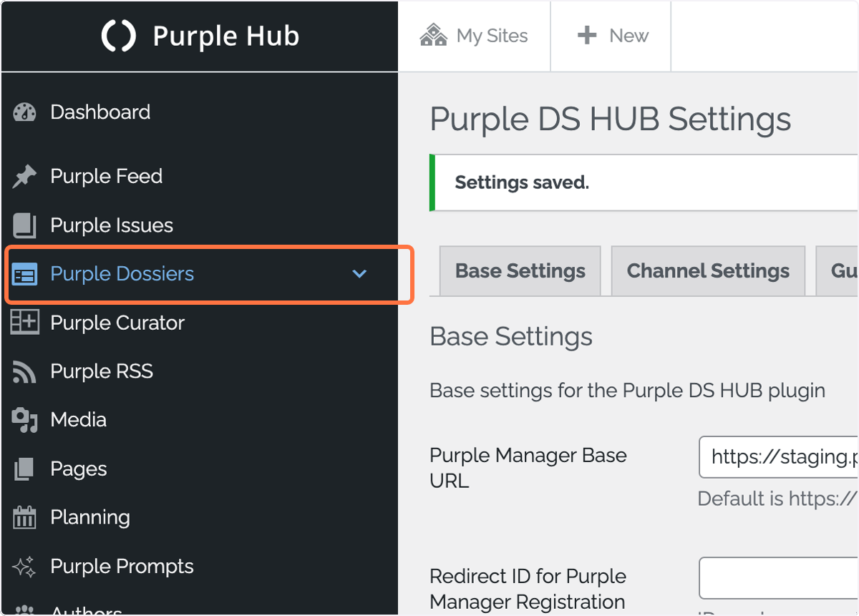859x616 pixels.
Task: Click the Pages stacked-sheets icon
Action: [x=24, y=469]
